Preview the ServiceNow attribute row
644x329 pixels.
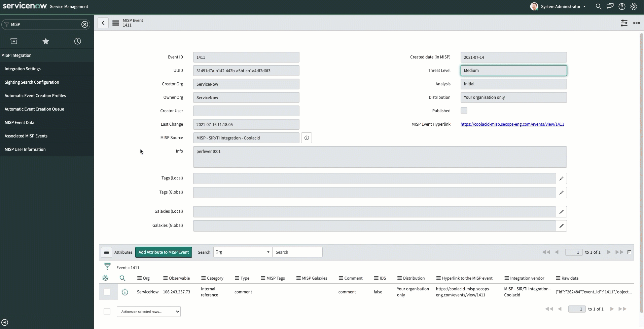coord(125,292)
